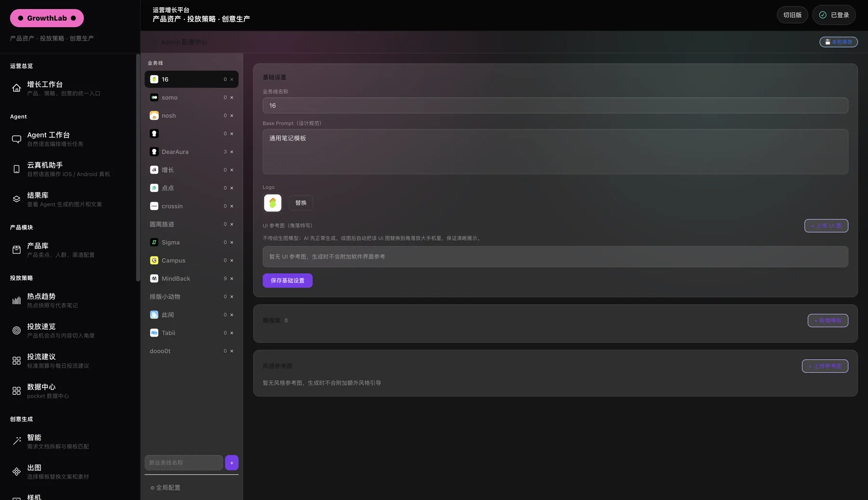Open 云真机助手 phone icon

[x=16, y=169]
